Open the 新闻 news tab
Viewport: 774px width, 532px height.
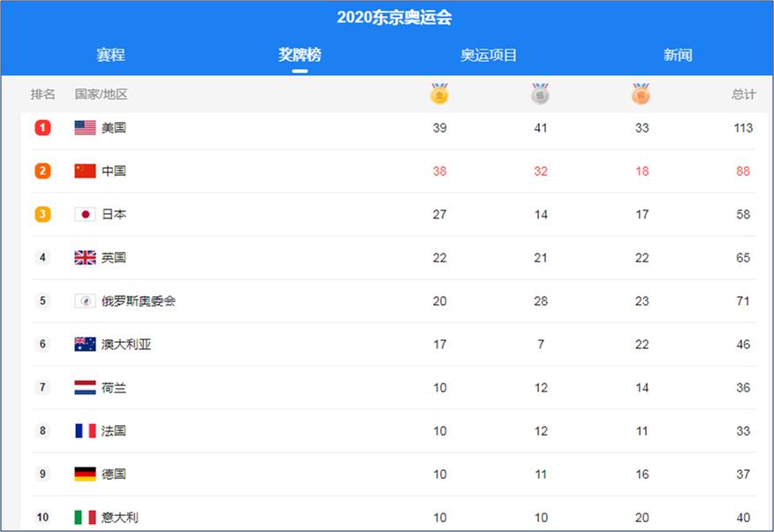pyautogui.click(x=678, y=55)
